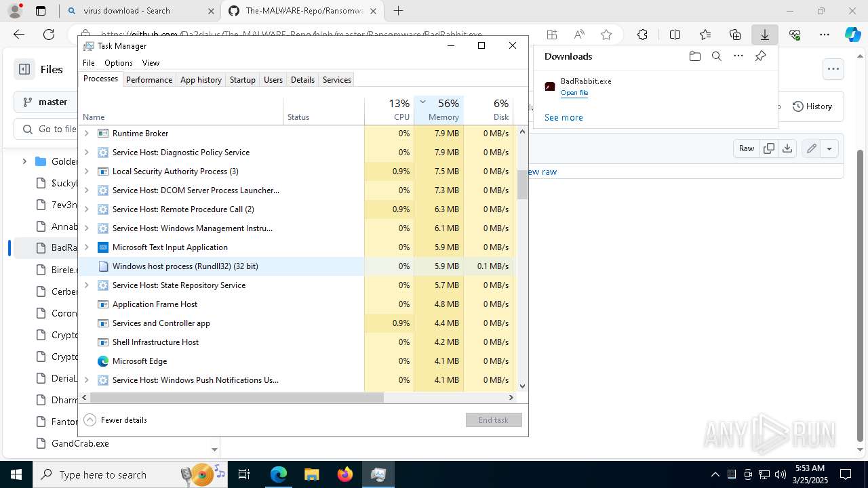The width and height of the screenshot is (868, 488).
Task: Search downloads in Downloads panel
Action: [x=717, y=56]
